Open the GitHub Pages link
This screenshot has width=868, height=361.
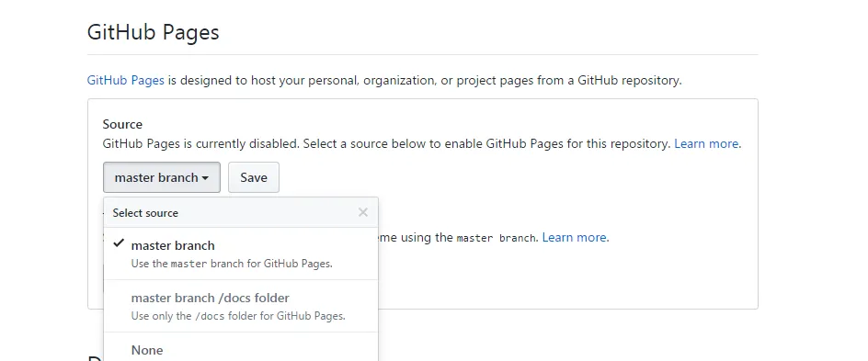(x=126, y=80)
